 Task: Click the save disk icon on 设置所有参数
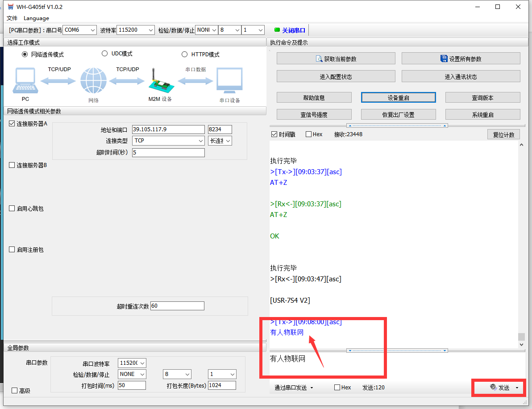(444, 58)
